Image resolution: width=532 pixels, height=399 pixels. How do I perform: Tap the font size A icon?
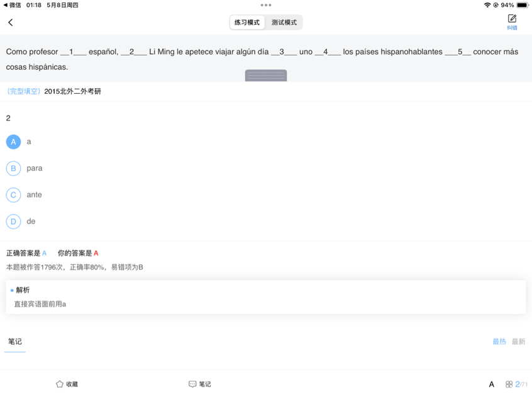tap(491, 384)
